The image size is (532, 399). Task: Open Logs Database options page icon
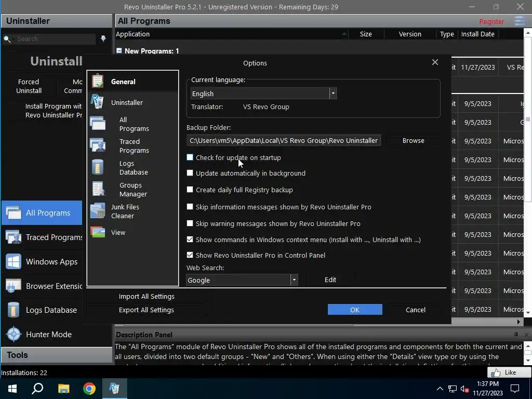pyautogui.click(x=98, y=167)
